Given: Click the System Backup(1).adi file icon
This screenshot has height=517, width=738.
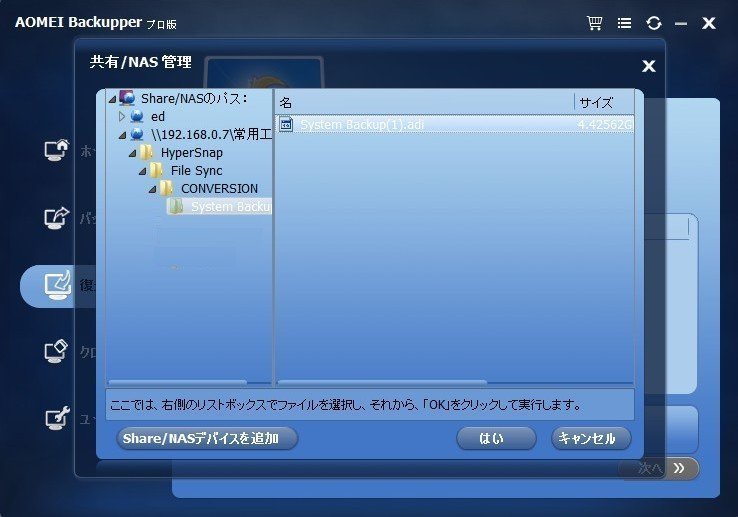Looking at the screenshot, I should coord(286,124).
